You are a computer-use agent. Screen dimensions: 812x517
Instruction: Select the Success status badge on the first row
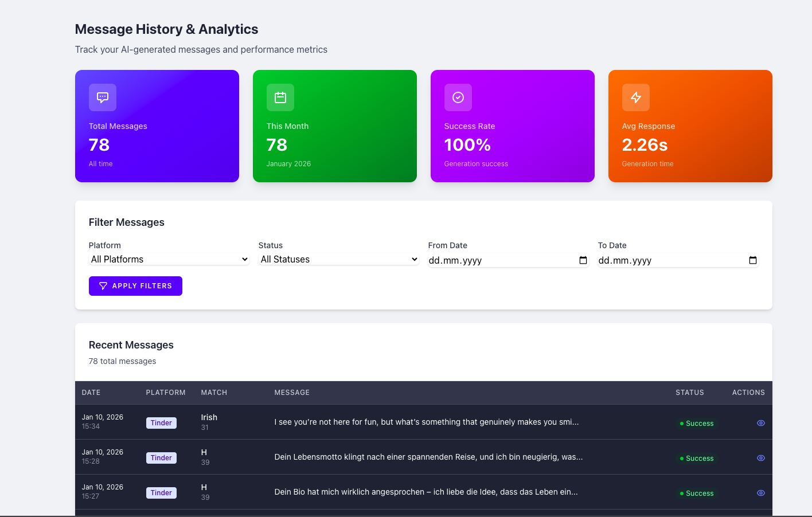pos(697,423)
